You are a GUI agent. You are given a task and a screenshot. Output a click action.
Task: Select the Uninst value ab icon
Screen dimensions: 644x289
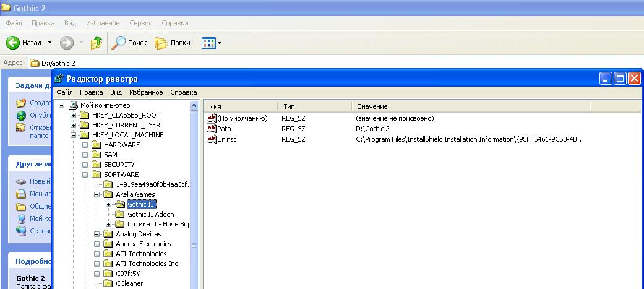point(212,139)
